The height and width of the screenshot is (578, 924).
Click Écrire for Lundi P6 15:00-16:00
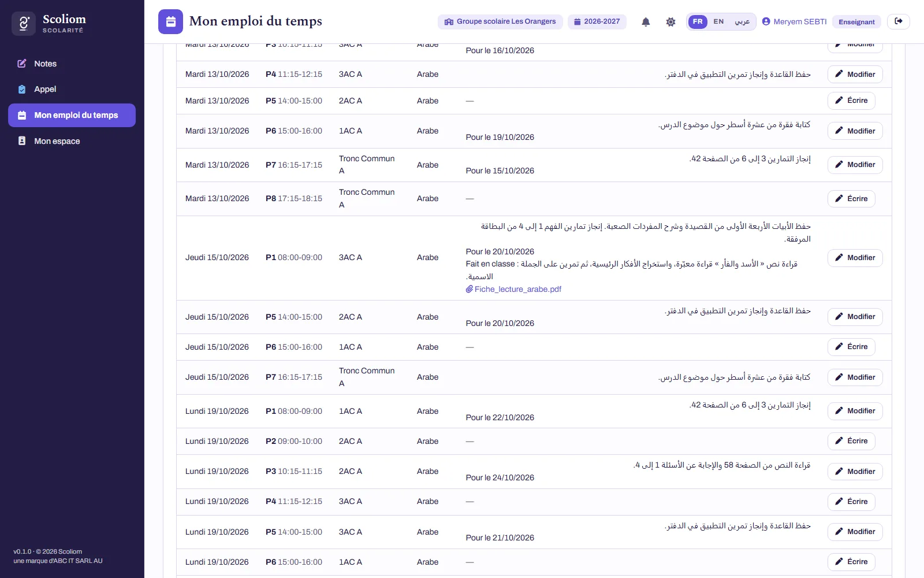(x=851, y=562)
